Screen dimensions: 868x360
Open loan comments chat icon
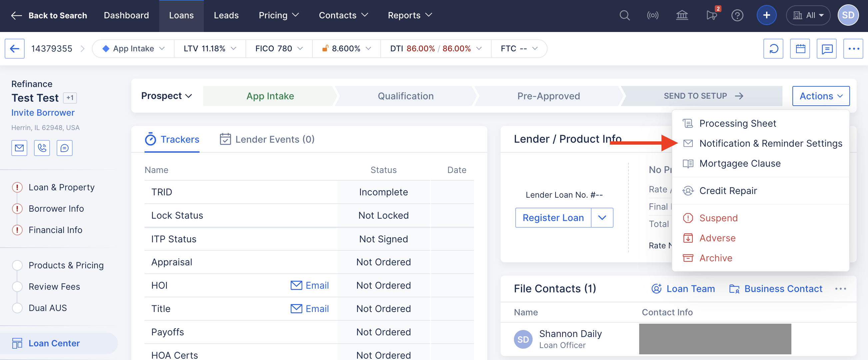pos(827,49)
